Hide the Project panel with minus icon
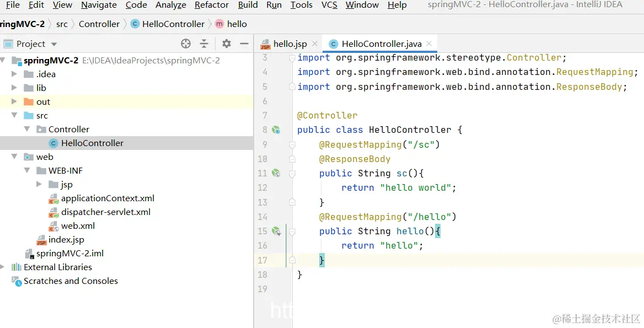 pos(244,44)
